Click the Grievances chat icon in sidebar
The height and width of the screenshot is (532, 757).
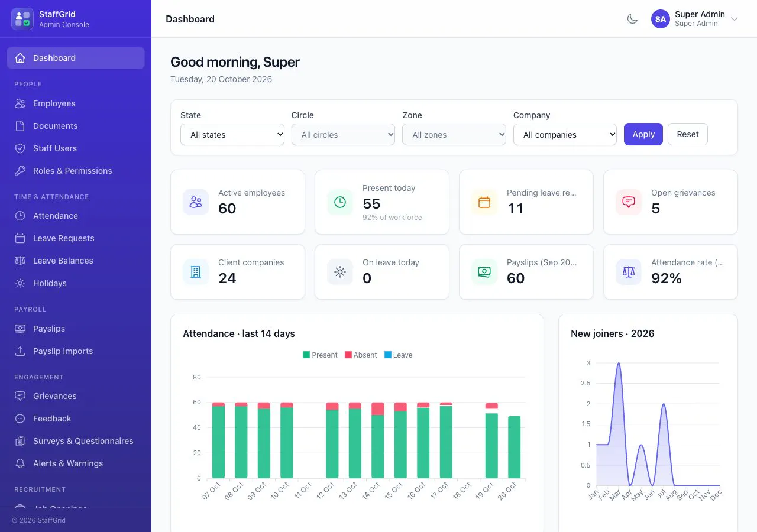tap(20, 396)
